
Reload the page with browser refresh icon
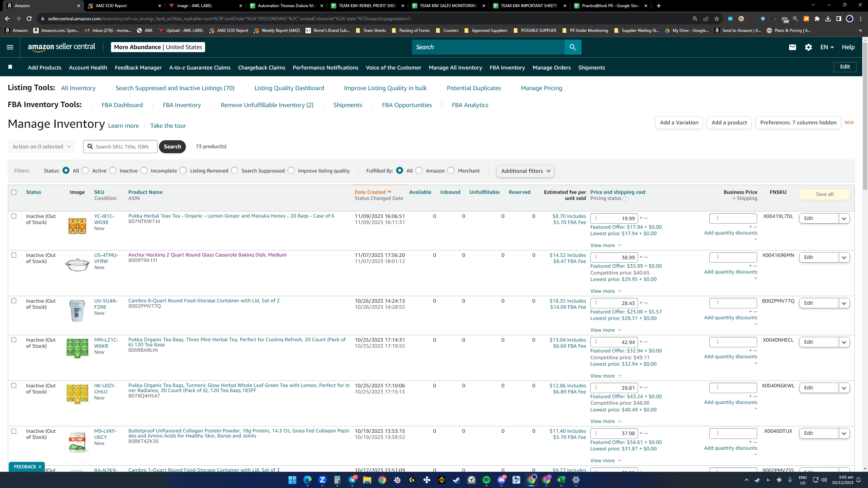(29, 19)
